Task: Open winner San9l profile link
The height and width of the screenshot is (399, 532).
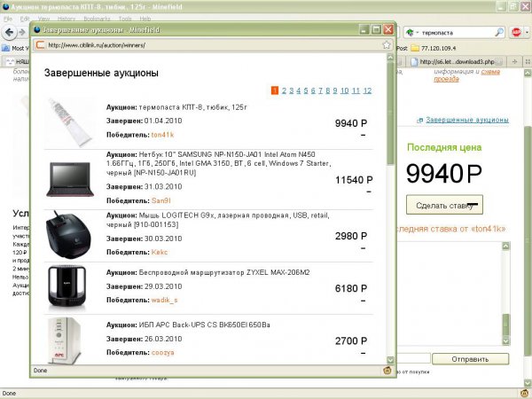Action: coord(160,200)
